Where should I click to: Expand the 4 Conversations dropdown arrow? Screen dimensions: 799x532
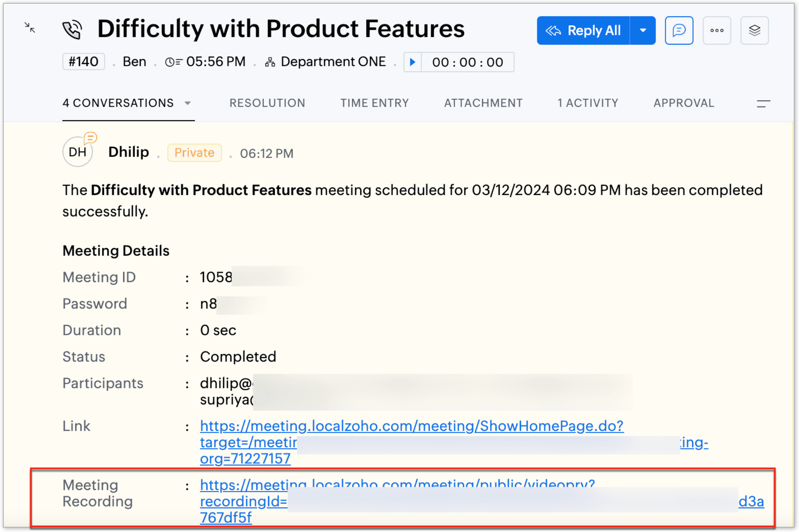pos(188,103)
